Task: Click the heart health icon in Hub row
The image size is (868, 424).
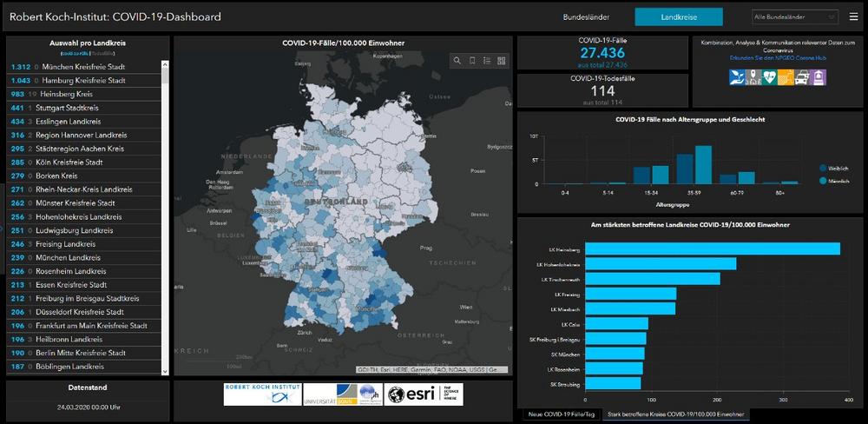Action: [x=767, y=77]
